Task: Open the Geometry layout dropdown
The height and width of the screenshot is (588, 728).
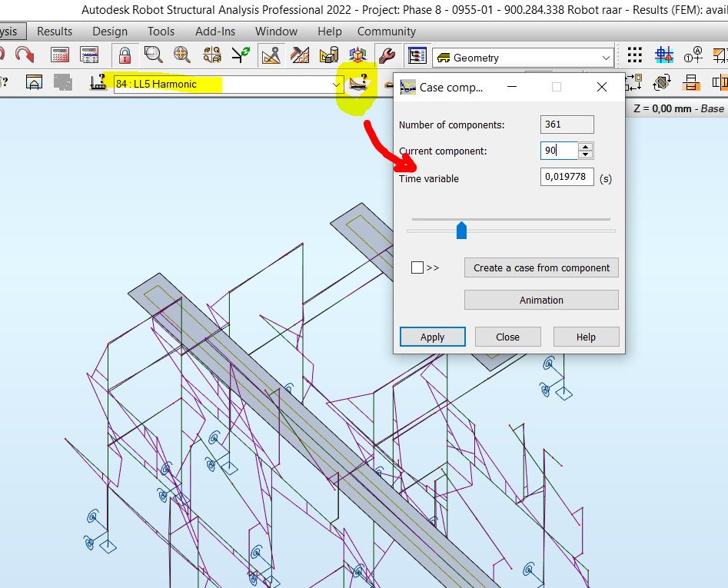Action: (x=607, y=58)
